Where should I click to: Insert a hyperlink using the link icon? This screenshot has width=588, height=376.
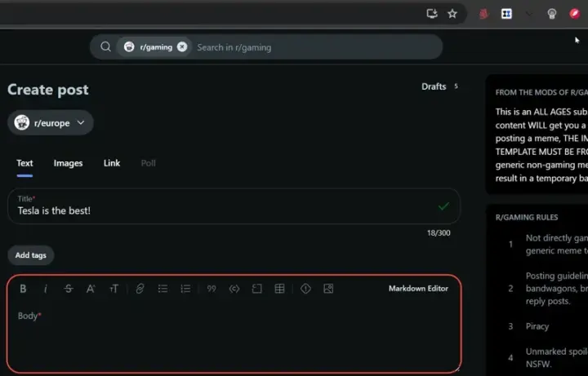140,289
